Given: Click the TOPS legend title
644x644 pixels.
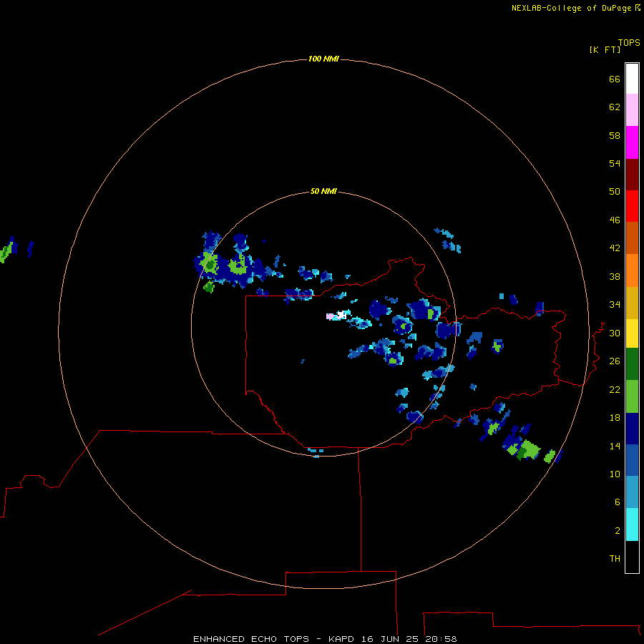Looking at the screenshot, I should coord(629,42).
